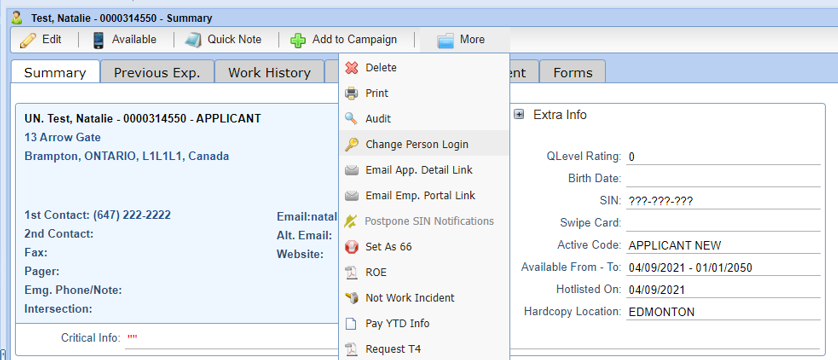Open the More dropdown menu

pyautogui.click(x=464, y=40)
